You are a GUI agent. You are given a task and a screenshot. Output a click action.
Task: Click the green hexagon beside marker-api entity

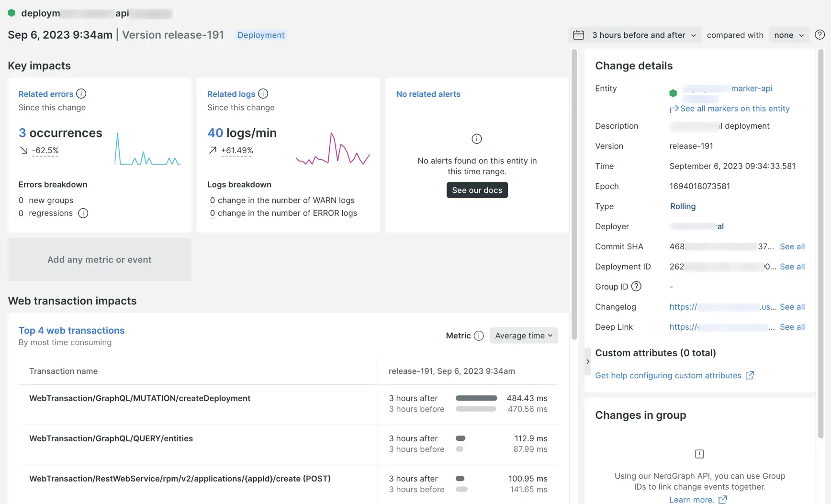pyautogui.click(x=673, y=93)
